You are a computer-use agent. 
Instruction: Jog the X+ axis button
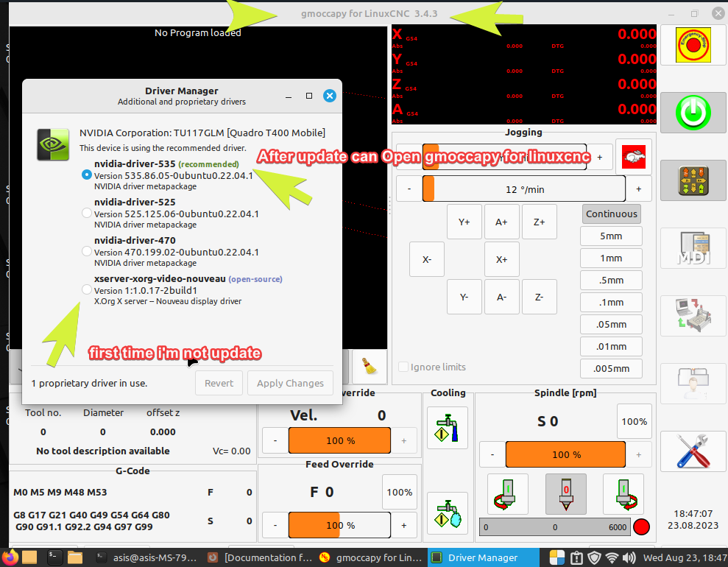pyautogui.click(x=501, y=260)
